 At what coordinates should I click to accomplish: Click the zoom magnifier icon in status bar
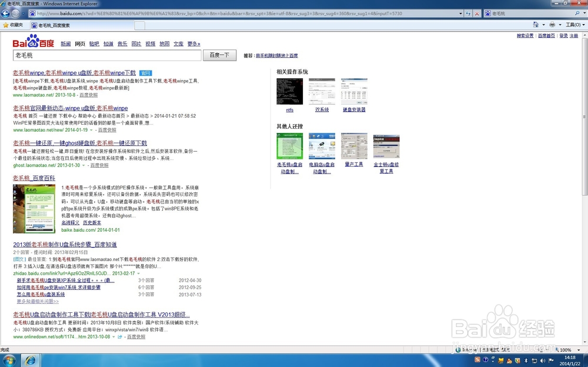[557, 350]
